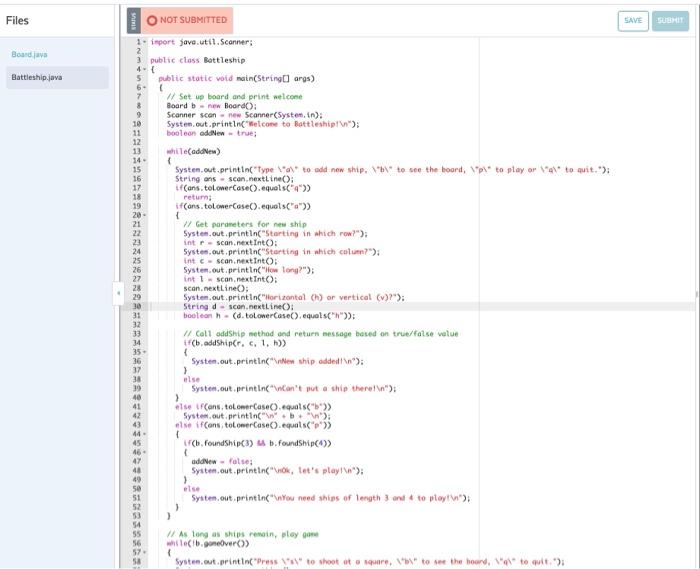Fold the add-ship block at line 20
The height and width of the screenshot is (569, 700).
click(145, 215)
